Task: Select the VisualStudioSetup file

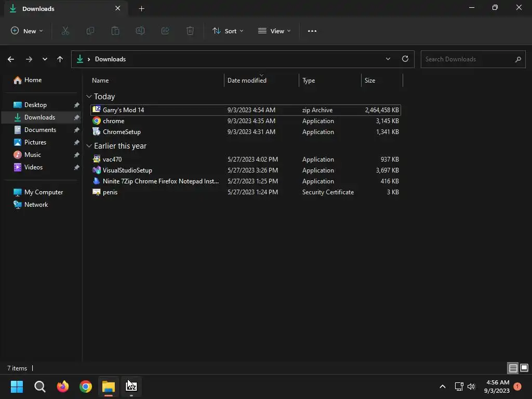Action: click(x=246, y=170)
